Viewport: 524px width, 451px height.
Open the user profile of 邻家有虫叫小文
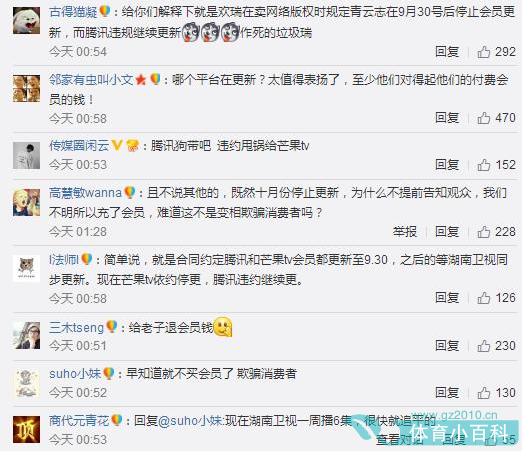coord(91,80)
